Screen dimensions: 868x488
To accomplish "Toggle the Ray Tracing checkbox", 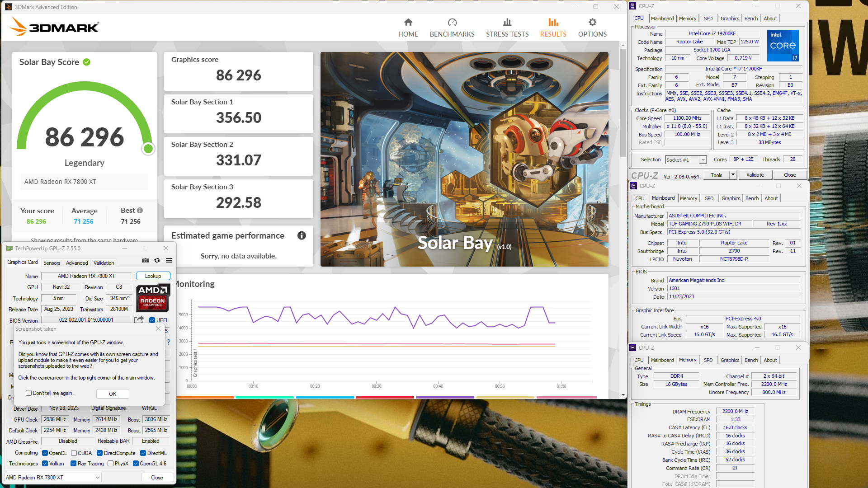I will click(73, 463).
